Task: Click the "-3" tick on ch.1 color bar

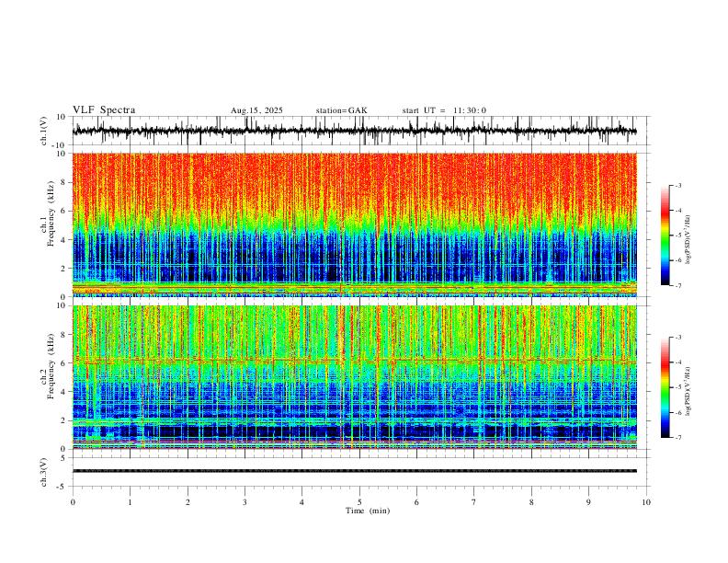Action: coord(678,185)
